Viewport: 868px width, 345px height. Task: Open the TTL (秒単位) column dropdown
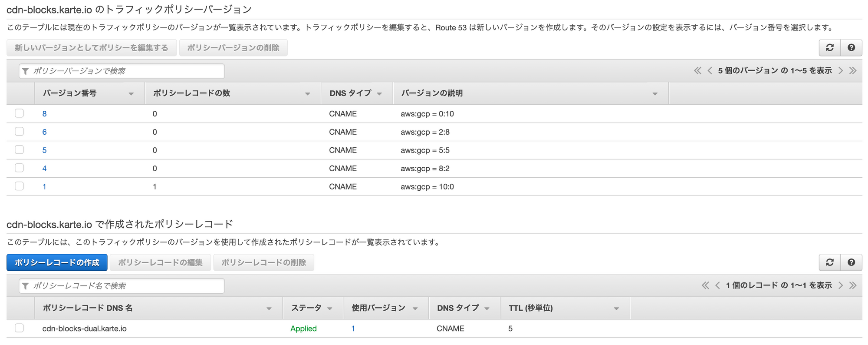616,309
